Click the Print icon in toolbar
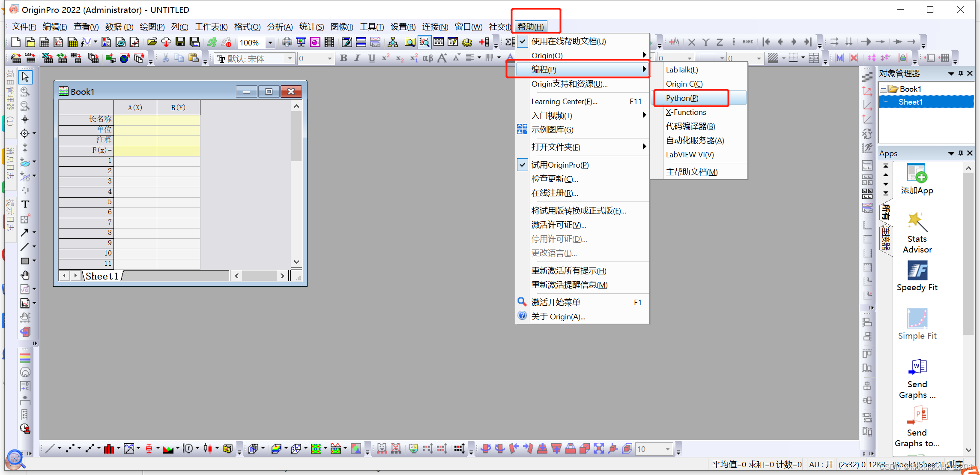Image resolution: width=980 pixels, height=475 pixels. point(287,42)
